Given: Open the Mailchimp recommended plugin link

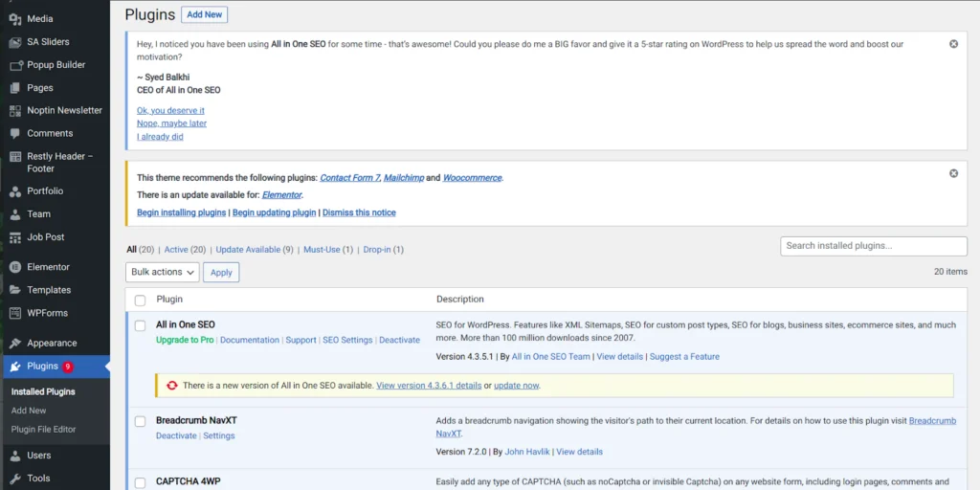Looking at the screenshot, I should 404,177.
